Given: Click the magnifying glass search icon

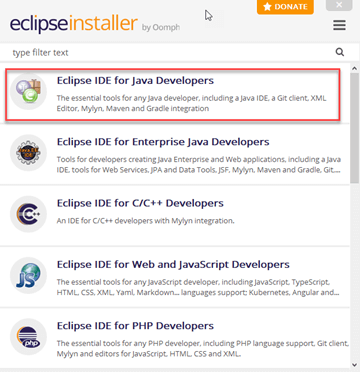Looking at the screenshot, I should [x=340, y=52].
